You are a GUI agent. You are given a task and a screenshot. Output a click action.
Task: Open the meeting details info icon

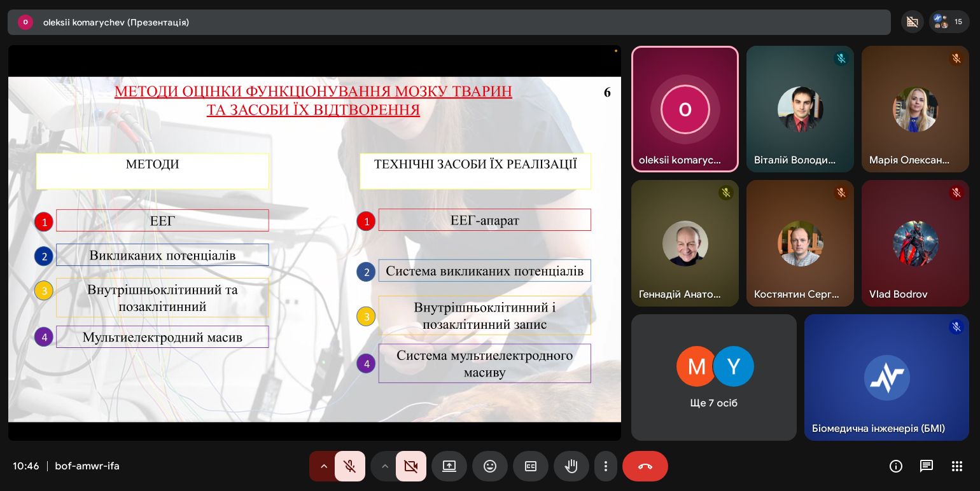(896, 466)
